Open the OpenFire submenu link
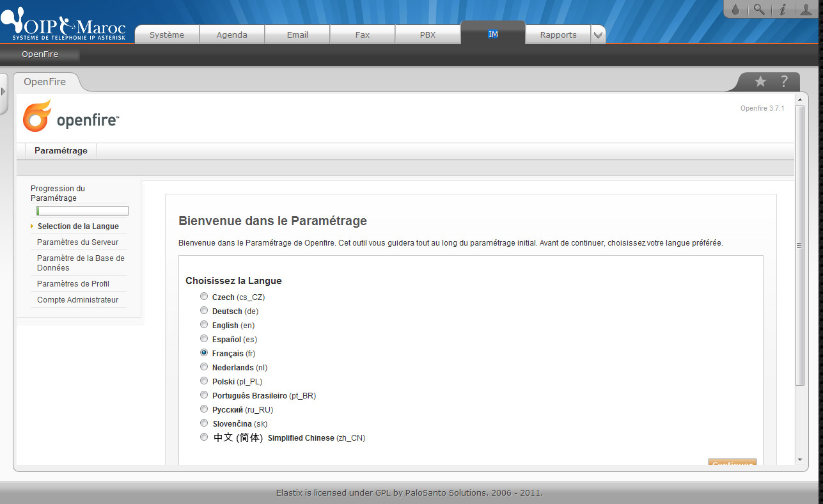The image size is (823, 504). tap(40, 54)
